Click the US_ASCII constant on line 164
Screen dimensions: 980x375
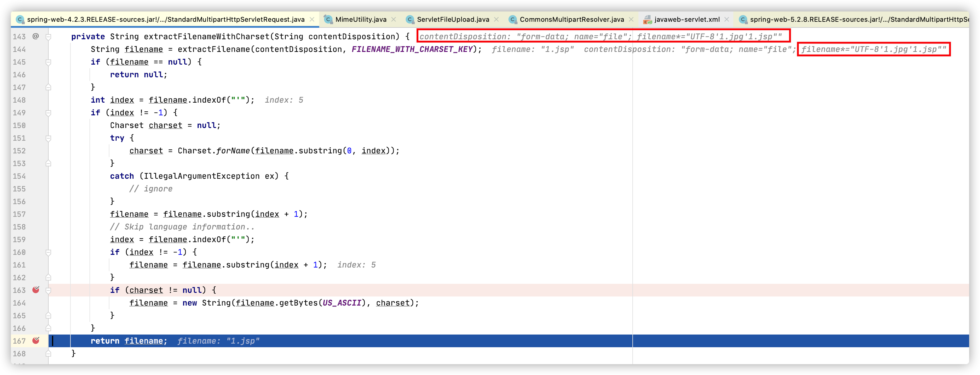[x=341, y=303]
